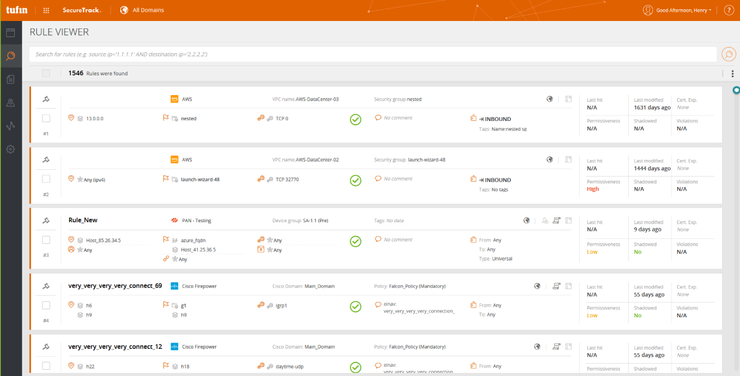Click in the rules search field
Image resolution: width=740 pixels, height=376 pixels.
(x=373, y=54)
